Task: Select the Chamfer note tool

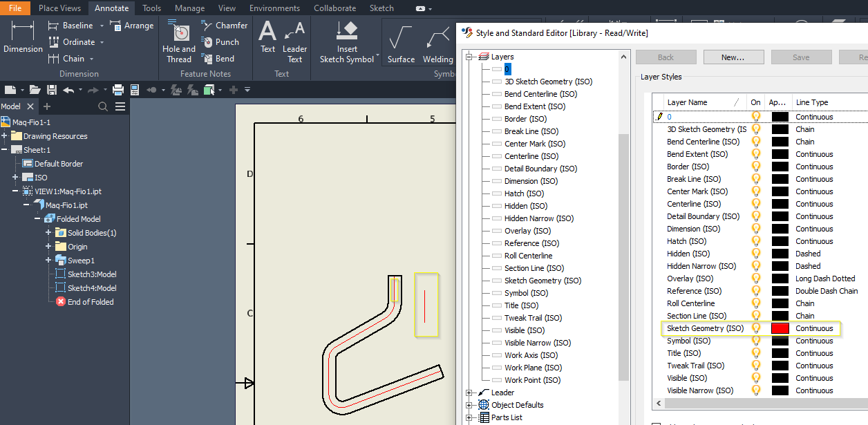Action: 224,25
